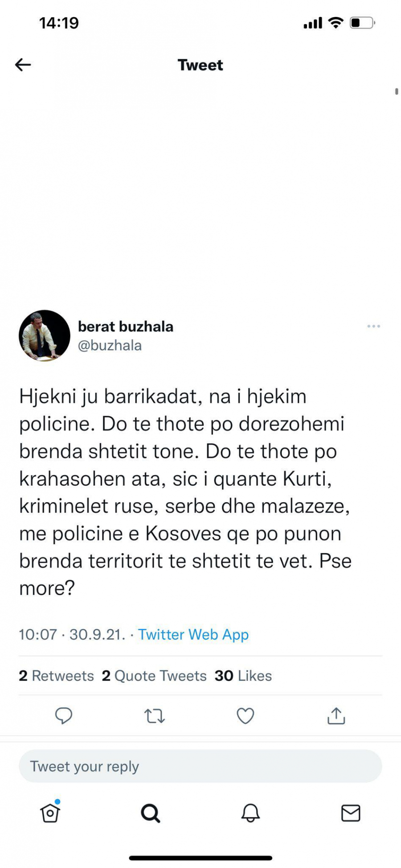Tap the @buzhala username handle

click(110, 345)
